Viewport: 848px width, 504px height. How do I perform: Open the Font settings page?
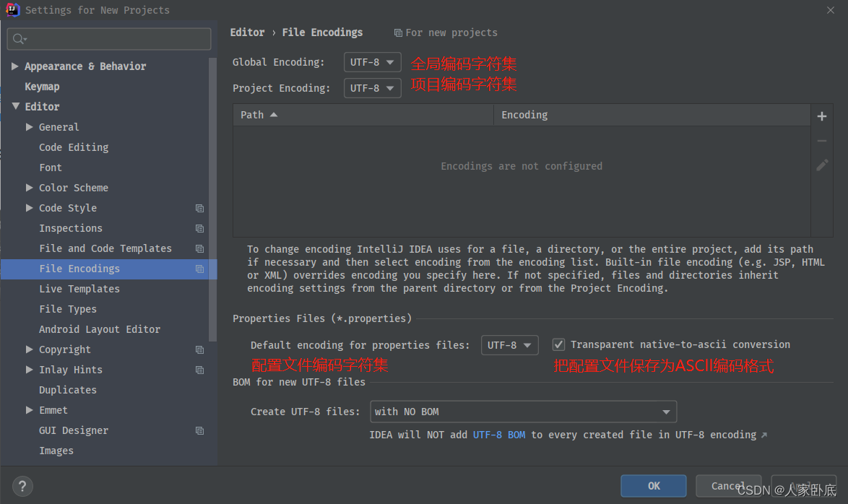point(51,168)
